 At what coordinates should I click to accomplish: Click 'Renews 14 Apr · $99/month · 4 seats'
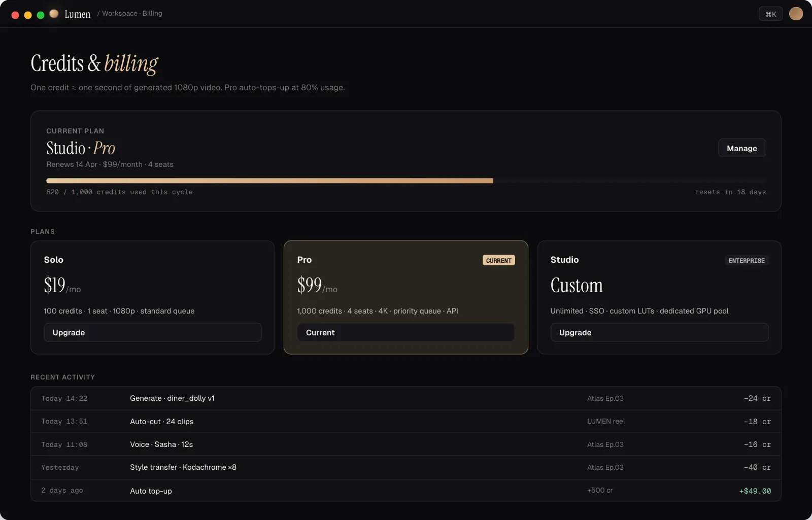[x=110, y=164]
